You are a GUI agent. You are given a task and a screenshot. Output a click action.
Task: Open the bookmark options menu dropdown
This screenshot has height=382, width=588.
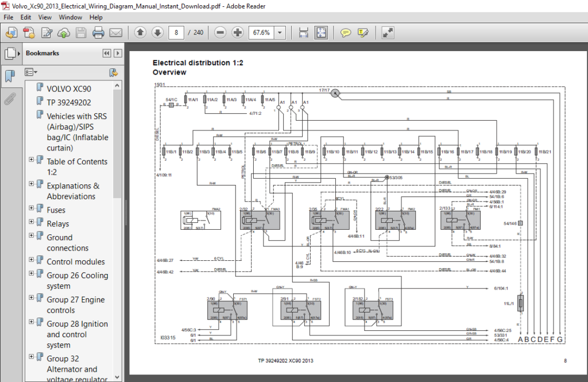point(31,72)
